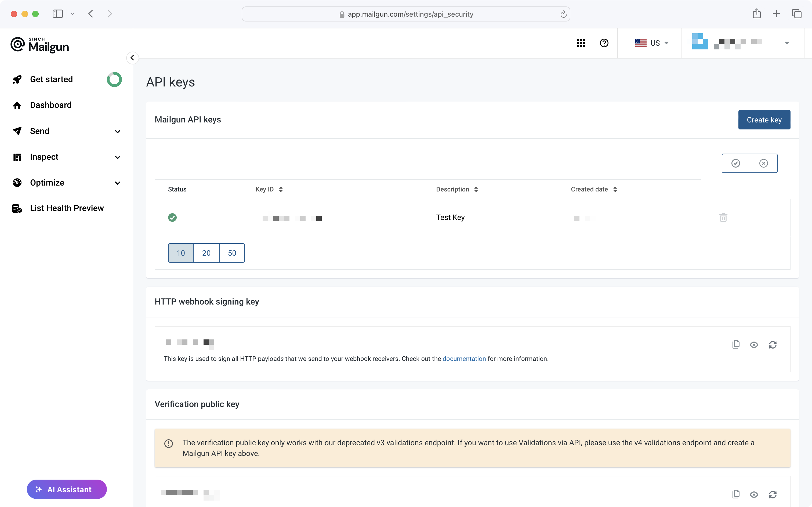The width and height of the screenshot is (812, 507).
Task: Click the green status checkmark for Test Key
Action: [172, 217]
